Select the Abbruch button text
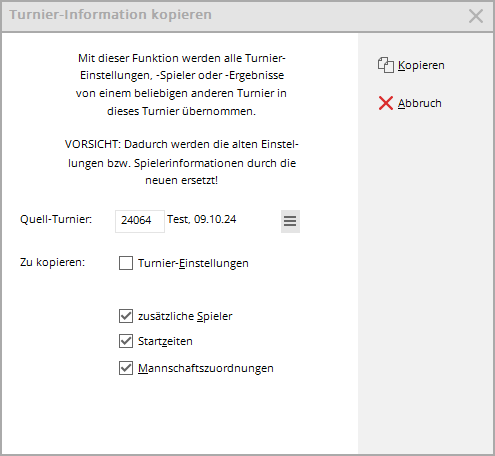This screenshot has height=456, width=495. click(420, 103)
